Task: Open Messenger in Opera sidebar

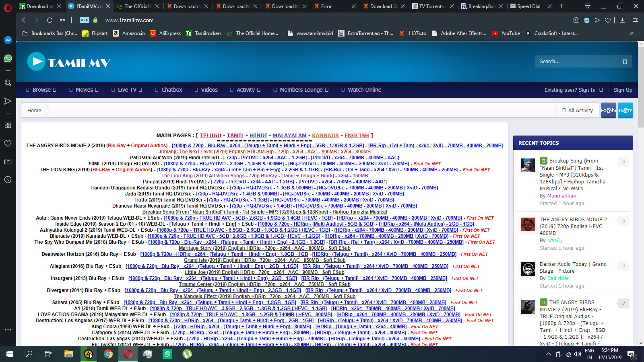Action: [8, 40]
